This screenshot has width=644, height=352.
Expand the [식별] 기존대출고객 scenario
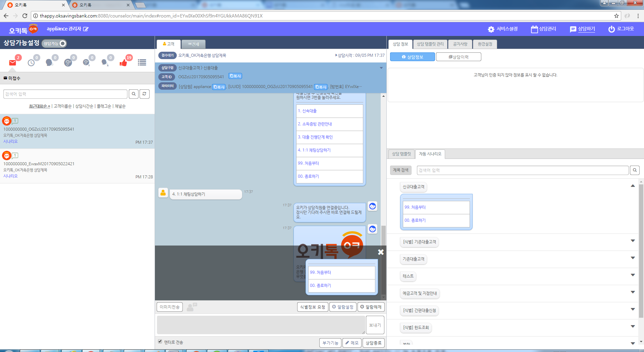[x=633, y=241]
